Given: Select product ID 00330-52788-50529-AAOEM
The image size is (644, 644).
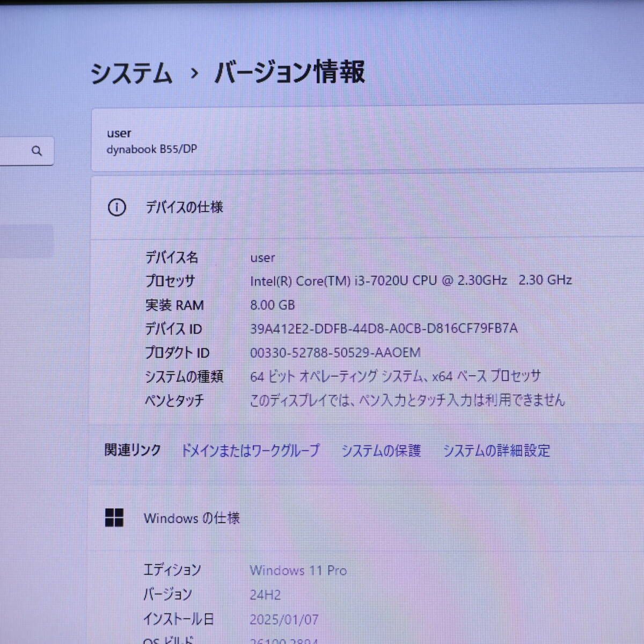Looking at the screenshot, I should 335,353.
